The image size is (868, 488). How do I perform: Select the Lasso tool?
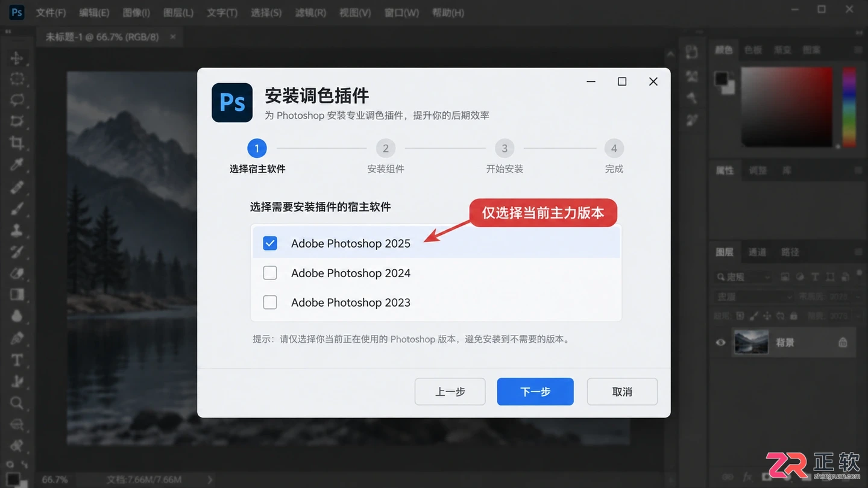pos(17,100)
